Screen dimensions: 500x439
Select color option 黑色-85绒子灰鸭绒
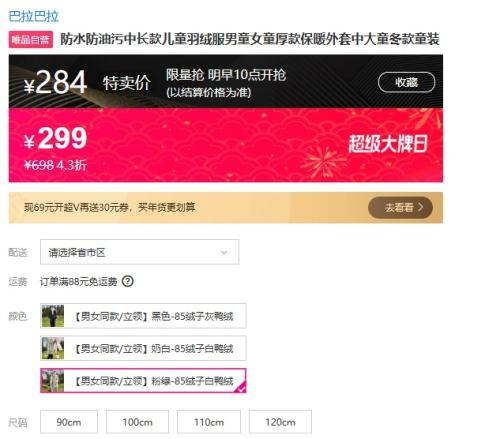point(143,316)
